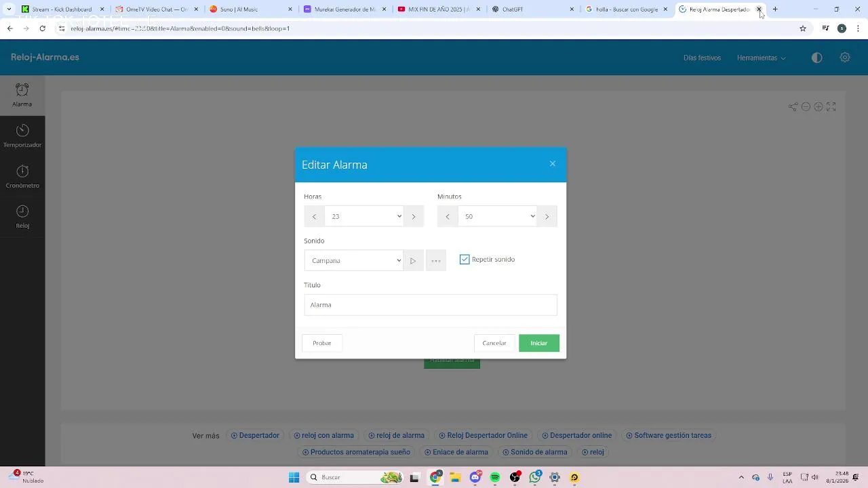Open WhatsApp from the taskbar
Viewport: 868px width, 488px height.
pos(535,478)
